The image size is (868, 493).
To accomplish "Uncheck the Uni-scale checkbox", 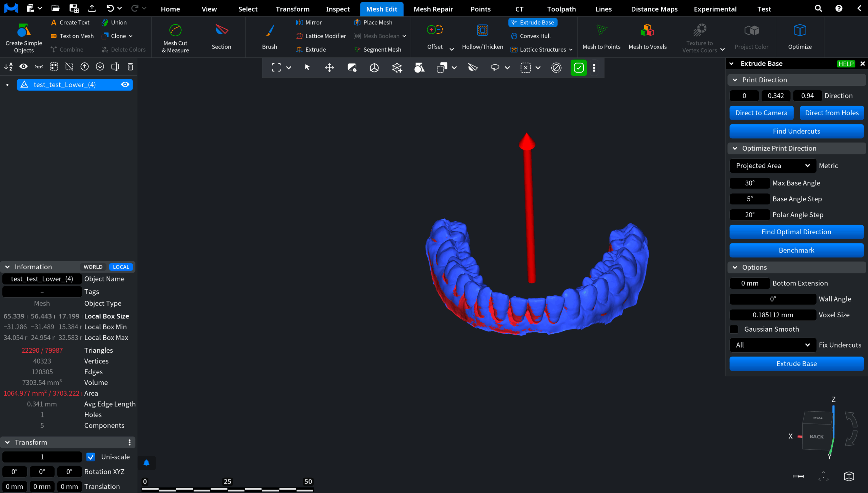I will tap(91, 457).
